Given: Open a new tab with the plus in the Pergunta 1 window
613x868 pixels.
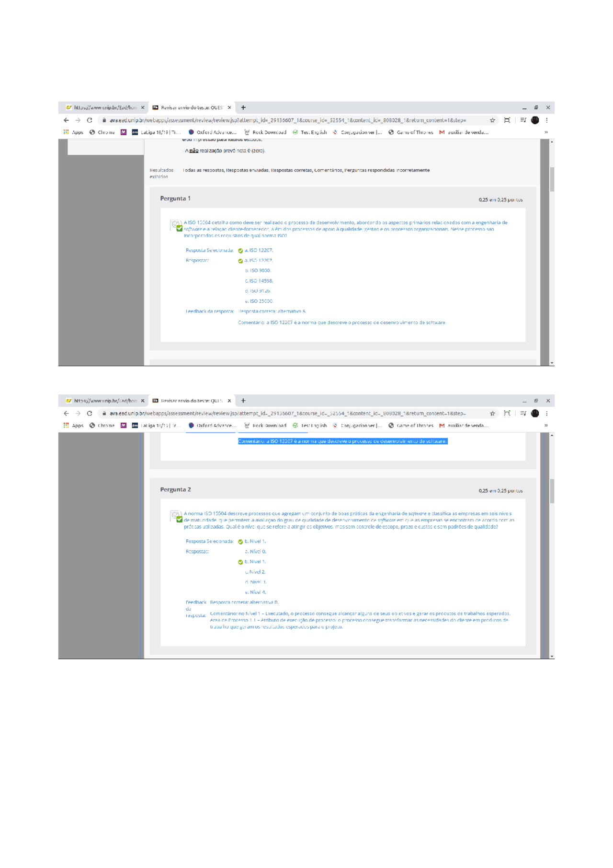Looking at the screenshot, I should pyautogui.click(x=243, y=107).
